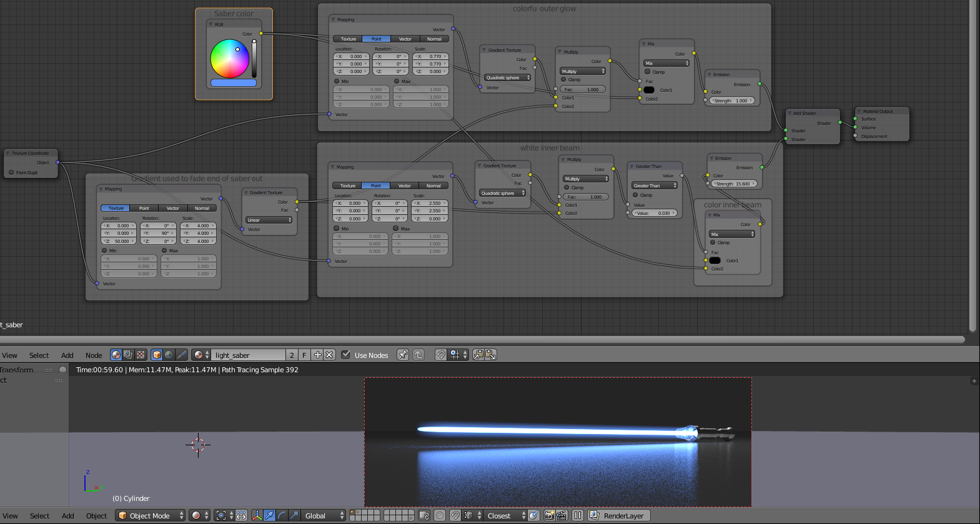The width and height of the screenshot is (980, 524).
Task: Enable translate manipulator arrow icon
Action: pyautogui.click(x=269, y=515)
